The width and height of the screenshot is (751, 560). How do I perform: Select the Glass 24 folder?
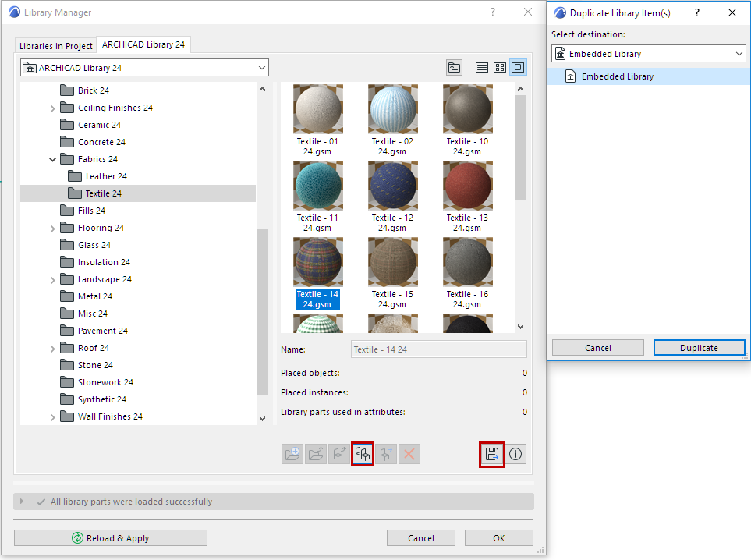click(86, 245)
